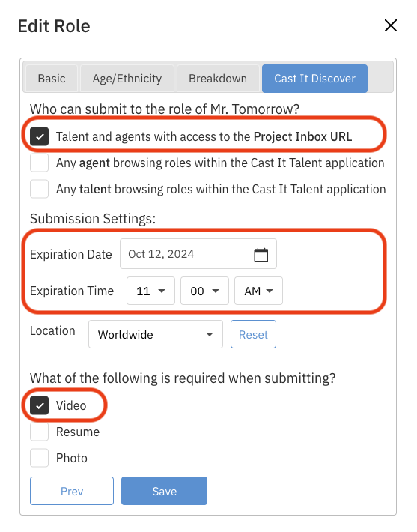Viewport: 417px width, 532px height.
Task: Enable any agent browsing roles checkbox
Action: click(x=40, y=163)
